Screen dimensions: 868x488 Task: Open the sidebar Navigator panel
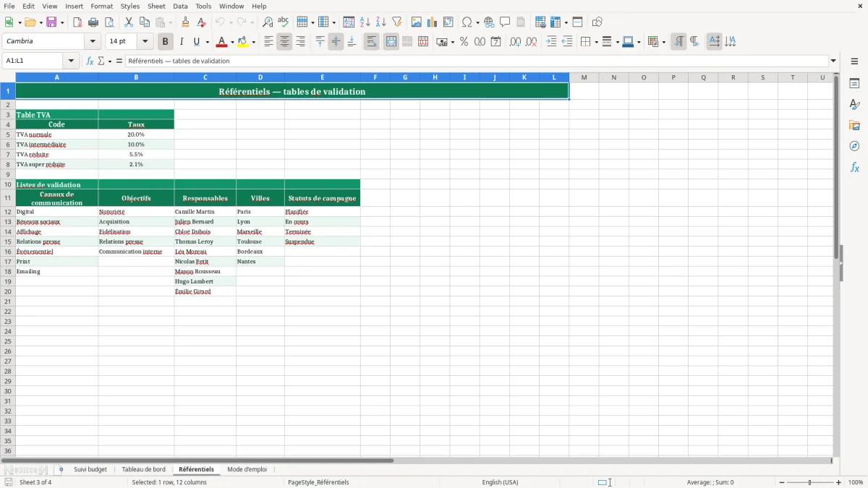pos(854,146)
